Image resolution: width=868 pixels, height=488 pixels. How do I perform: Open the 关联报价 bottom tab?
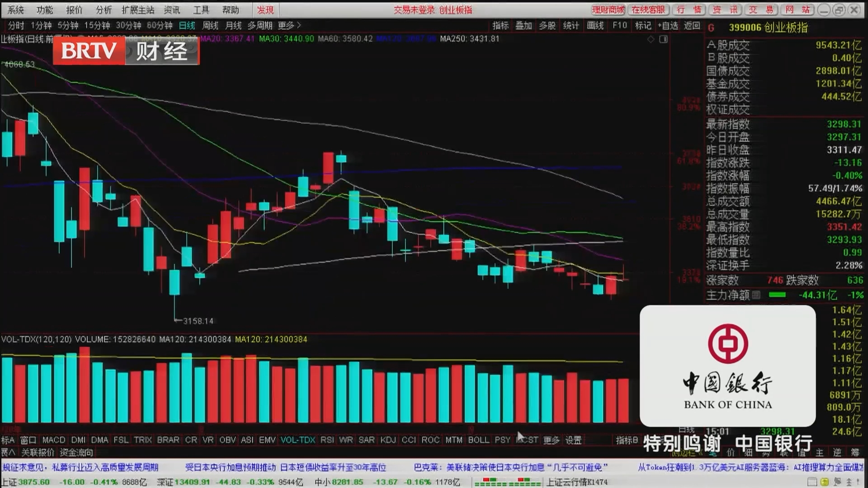[38, 452]
